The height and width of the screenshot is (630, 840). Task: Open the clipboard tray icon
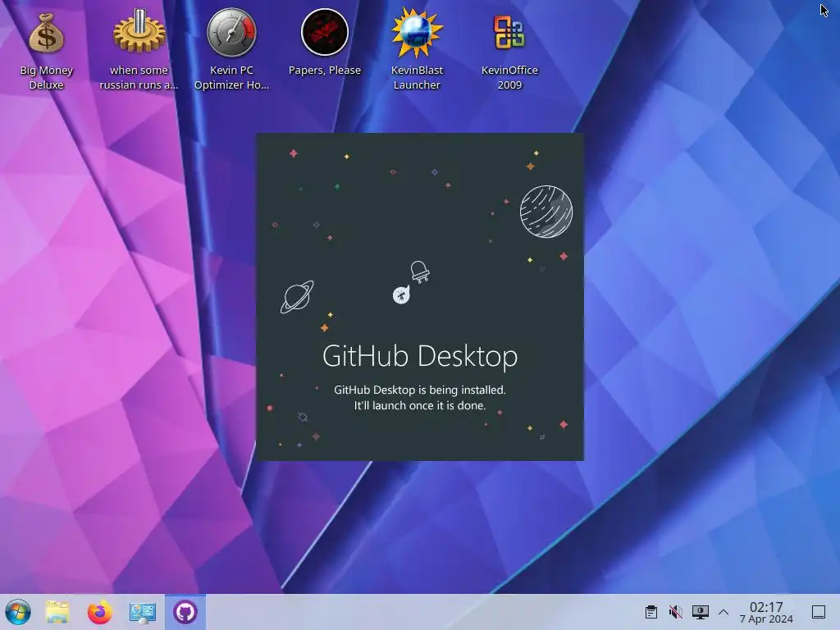[x=651, y=612]
